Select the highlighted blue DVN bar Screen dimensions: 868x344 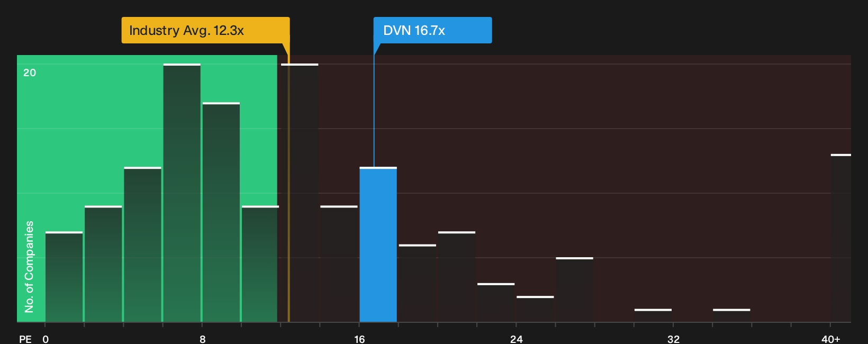pyautogui.click(x=378, y=245)
